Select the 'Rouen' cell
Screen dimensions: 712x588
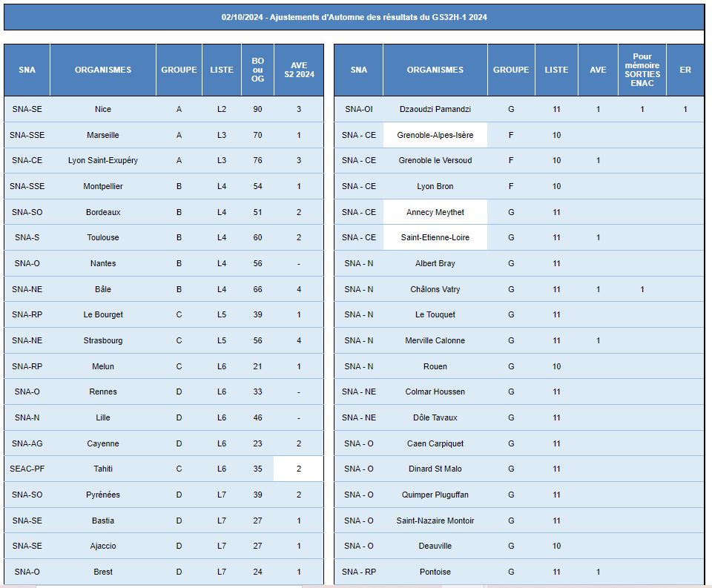[435, 366]
